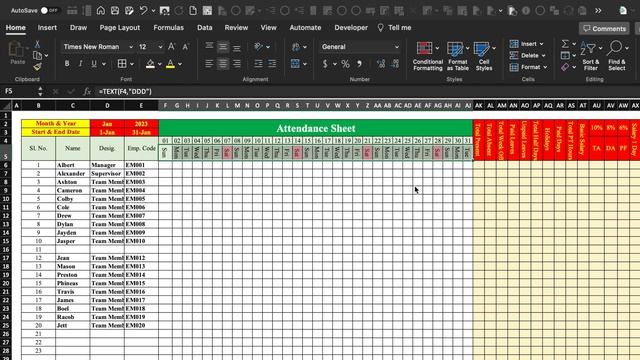Open Conditional Formatting menu

point(427,56)
